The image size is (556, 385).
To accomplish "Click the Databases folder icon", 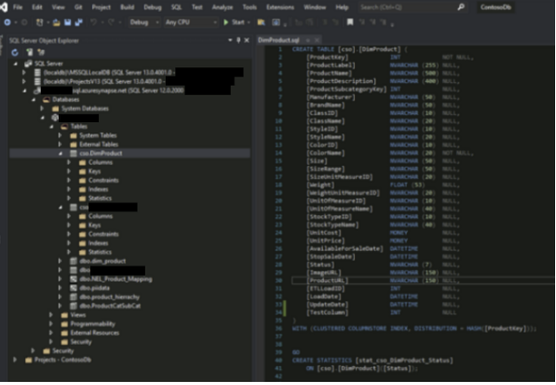I will coord(46,100).
